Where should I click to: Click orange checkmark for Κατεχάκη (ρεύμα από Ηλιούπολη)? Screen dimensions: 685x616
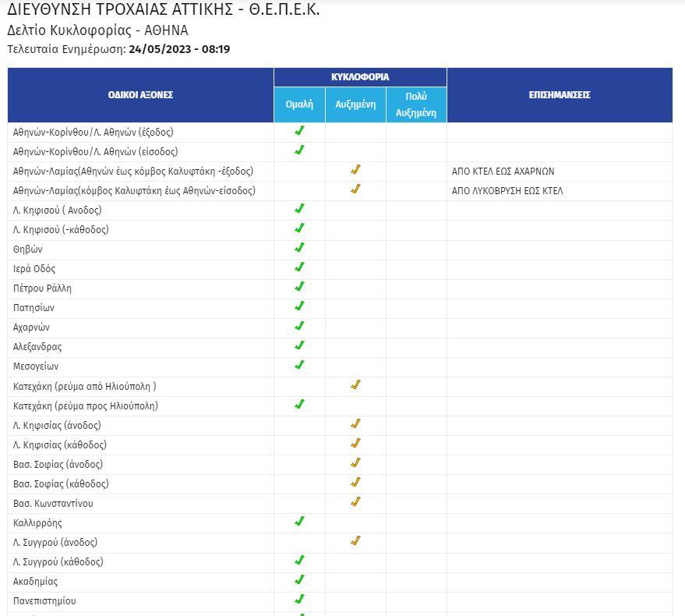click(355, 385)
